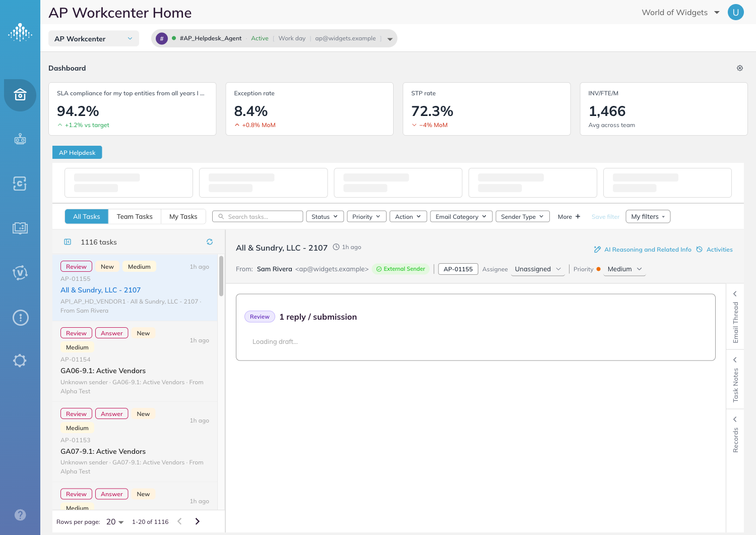Click the task list vertical scrollbar

(x=221, y=276)
